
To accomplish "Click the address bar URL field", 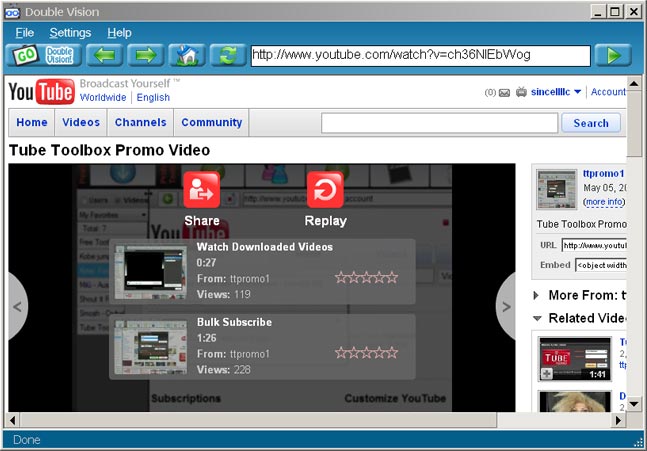I will (x=420, y=55).
